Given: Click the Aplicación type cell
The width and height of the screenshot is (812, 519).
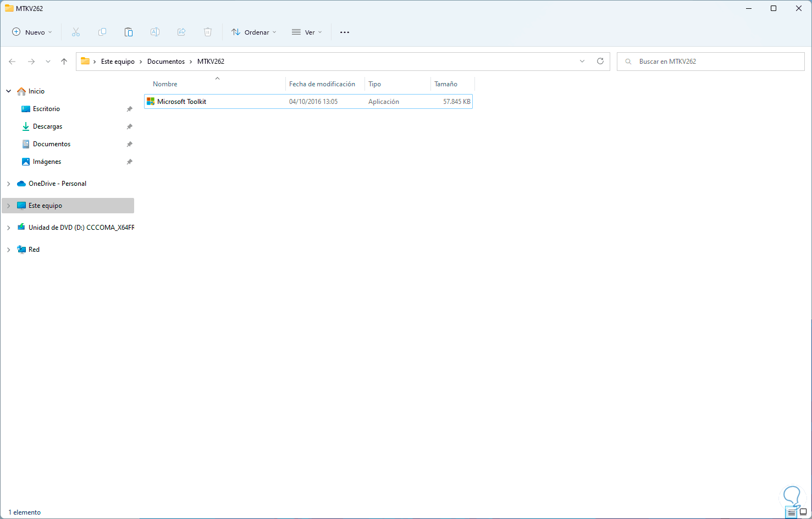Looking at the screenshot, I should [384, 102].
